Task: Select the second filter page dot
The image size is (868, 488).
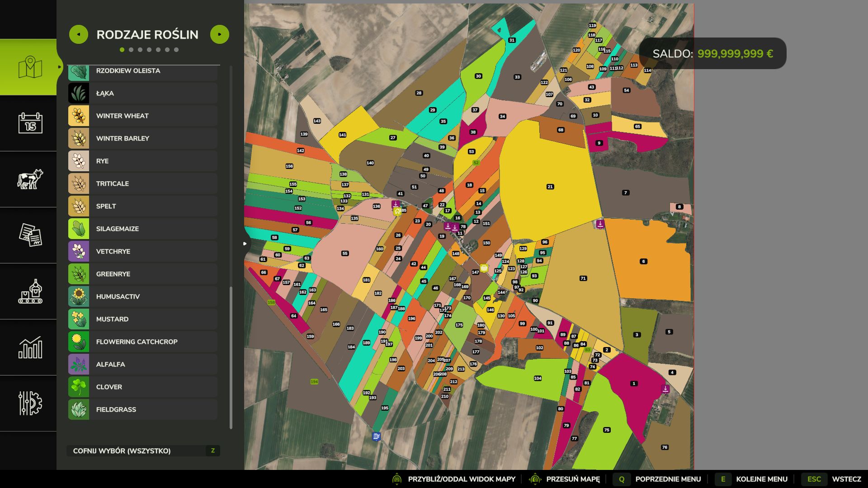Action: (x=131, y=50)
